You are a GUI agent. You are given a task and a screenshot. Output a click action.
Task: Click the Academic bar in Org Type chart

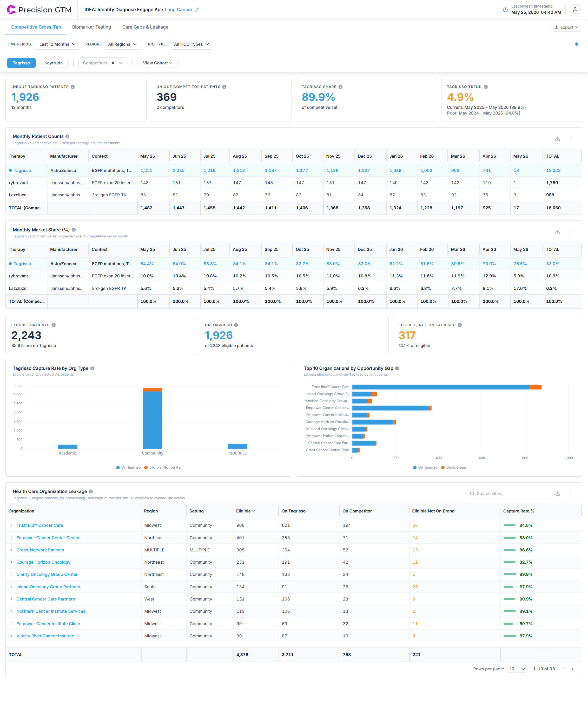pos(68,447)
